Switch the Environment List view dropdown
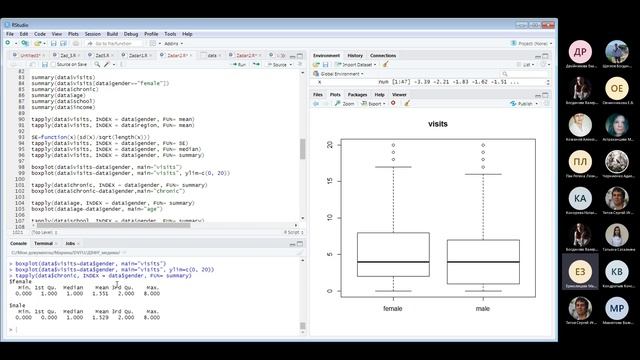The image size is (640, 360). tap(525, 64)
